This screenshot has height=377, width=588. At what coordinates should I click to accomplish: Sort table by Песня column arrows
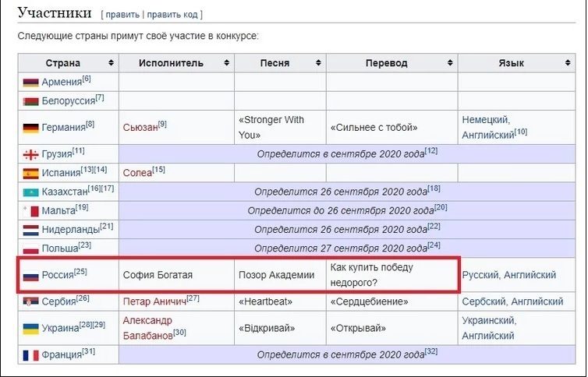pyautogui.click(x=318, y=62)
